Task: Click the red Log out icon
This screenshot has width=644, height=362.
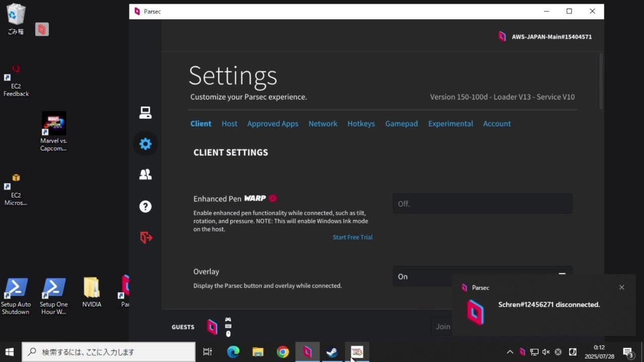Action: click(x=146, y=237)
